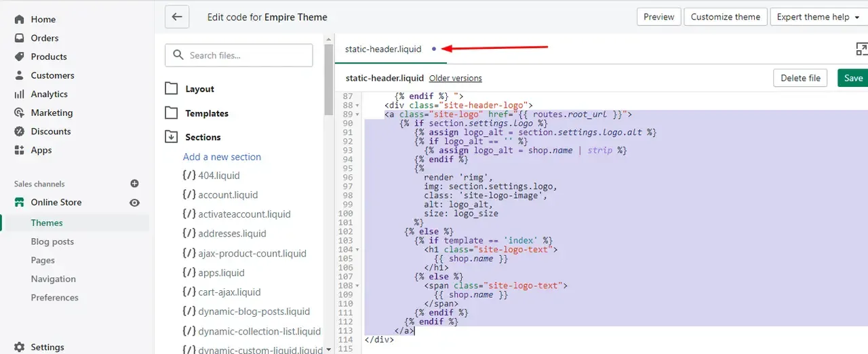Click Customize theme button
This screenshot has height=354, width=868.
pos(726,17)
